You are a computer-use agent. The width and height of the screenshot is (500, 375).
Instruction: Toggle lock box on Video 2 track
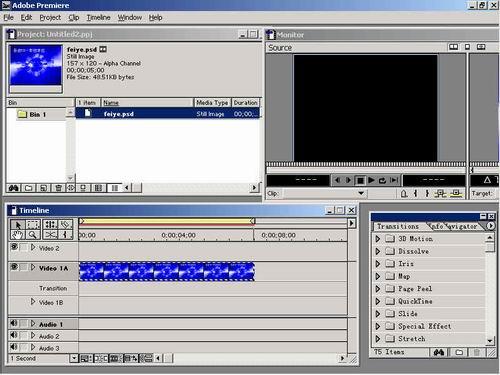[24, 247]
